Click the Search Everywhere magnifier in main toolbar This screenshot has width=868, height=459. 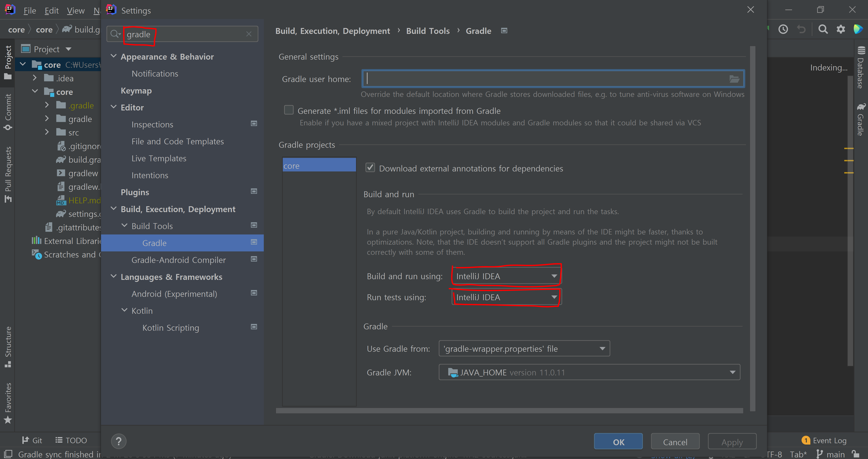[x=823, y=29]
